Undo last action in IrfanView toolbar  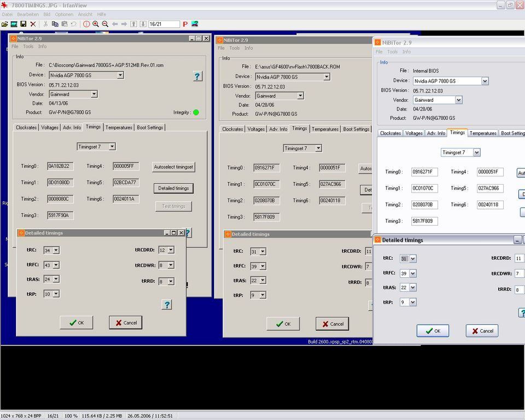click(x=74, y=24)
